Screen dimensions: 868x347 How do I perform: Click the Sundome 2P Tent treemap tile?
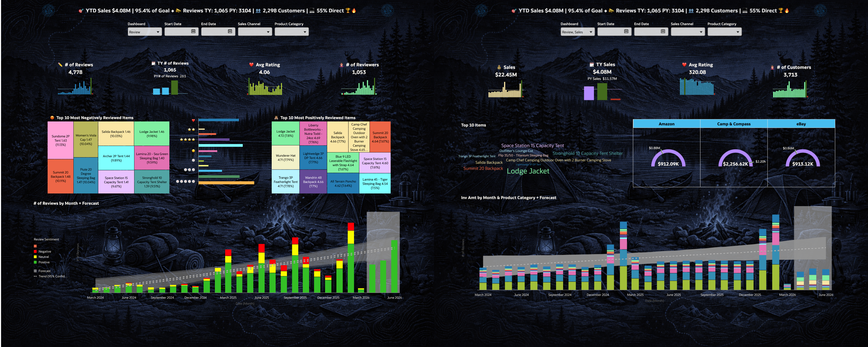click(60, 140)
